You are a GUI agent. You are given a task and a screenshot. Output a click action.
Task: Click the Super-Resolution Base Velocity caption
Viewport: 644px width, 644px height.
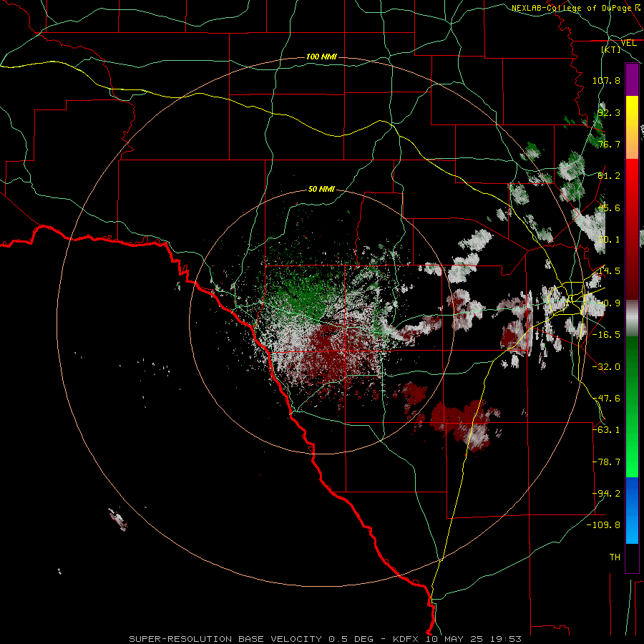pos(326,639)
